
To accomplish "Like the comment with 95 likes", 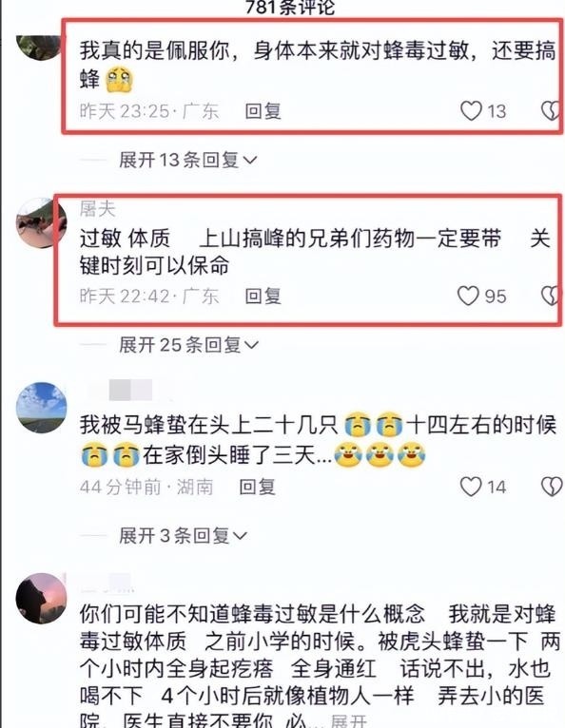I will pyautogui.click(x=468, y=296).
